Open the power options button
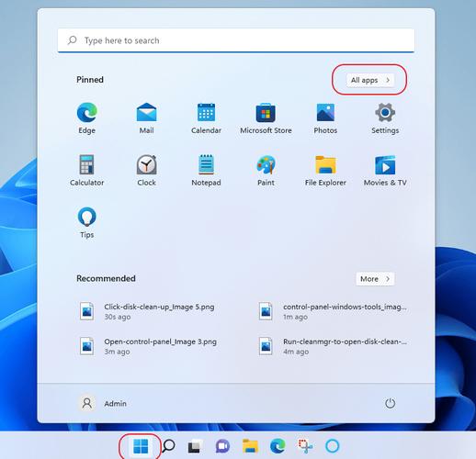Image resolution: width=476 pixels, height=459 pixels. click(390, 403)
